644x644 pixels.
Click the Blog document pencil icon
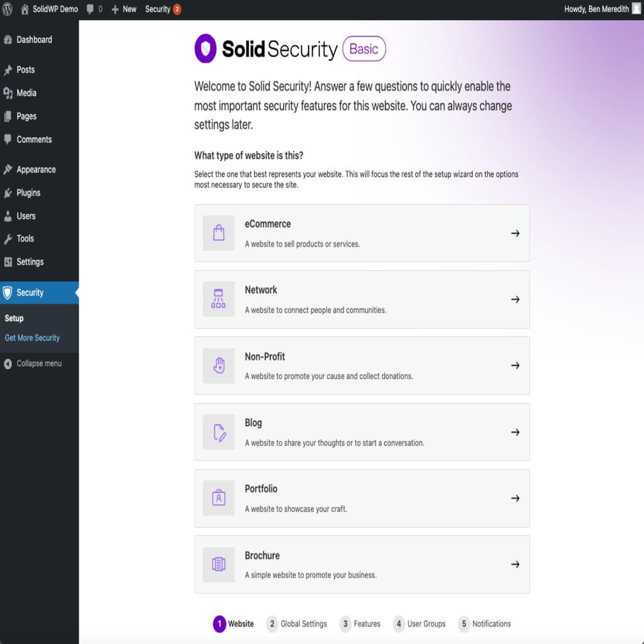(219, 432)
